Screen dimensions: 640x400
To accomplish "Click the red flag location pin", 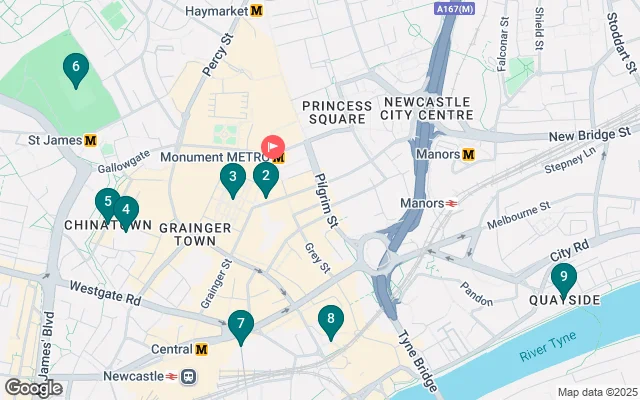I will (x=273, y=147).
